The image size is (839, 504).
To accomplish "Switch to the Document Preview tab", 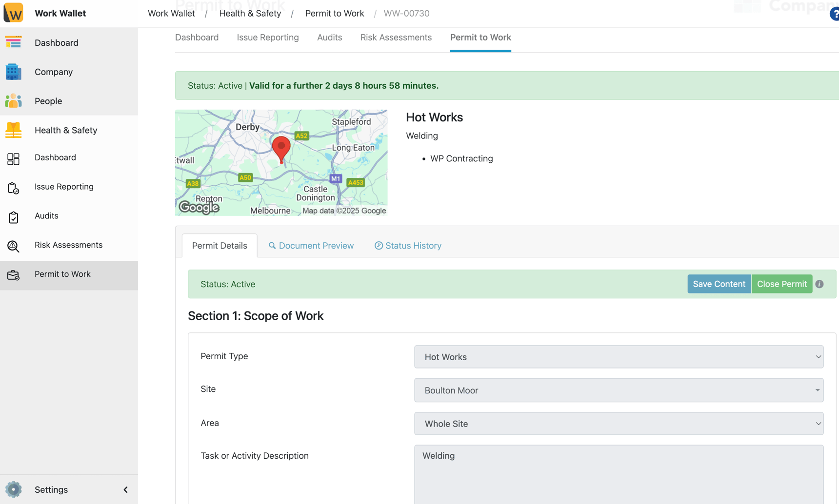I will pyautogui.click(x=311, y=245).
